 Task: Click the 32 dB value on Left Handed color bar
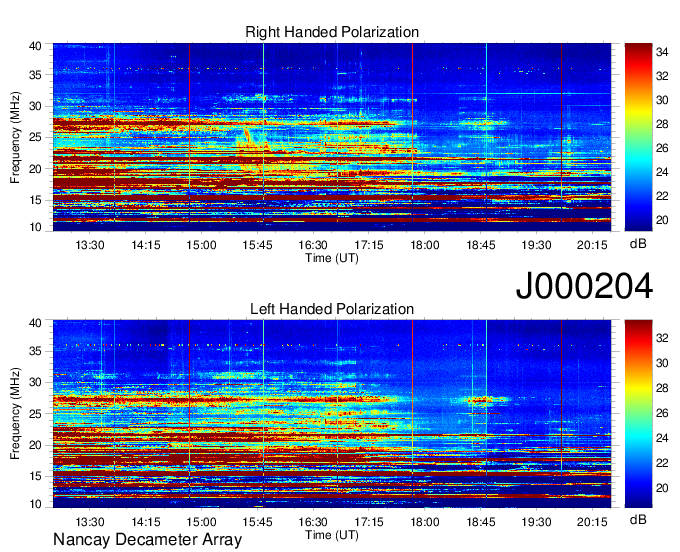pyautogui.click(x=662, y=338)
